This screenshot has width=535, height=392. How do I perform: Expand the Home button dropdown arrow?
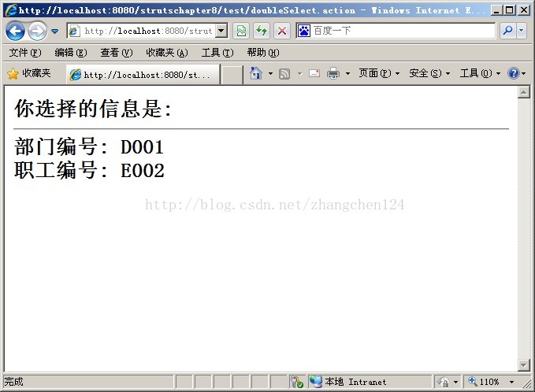(270, 73)
